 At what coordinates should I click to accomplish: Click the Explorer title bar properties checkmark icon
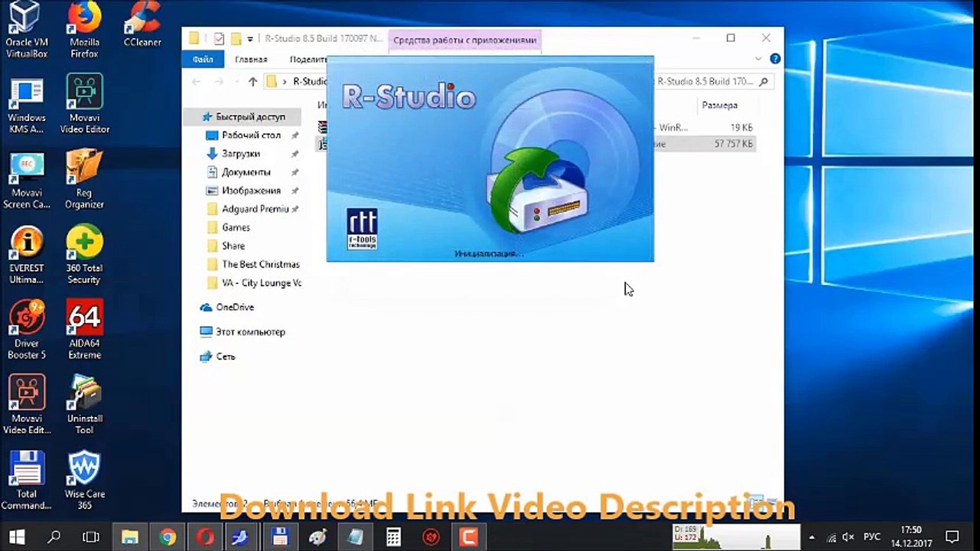[x=219, y=38]
